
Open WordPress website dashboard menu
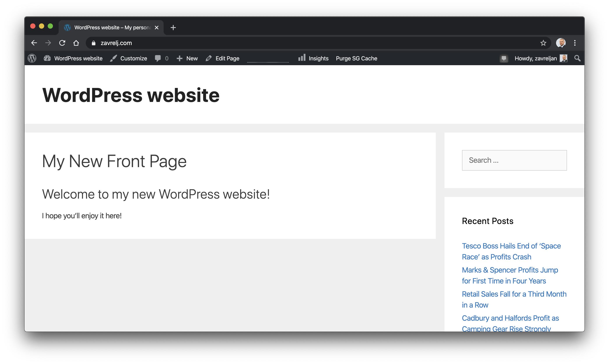coord(73,58)
